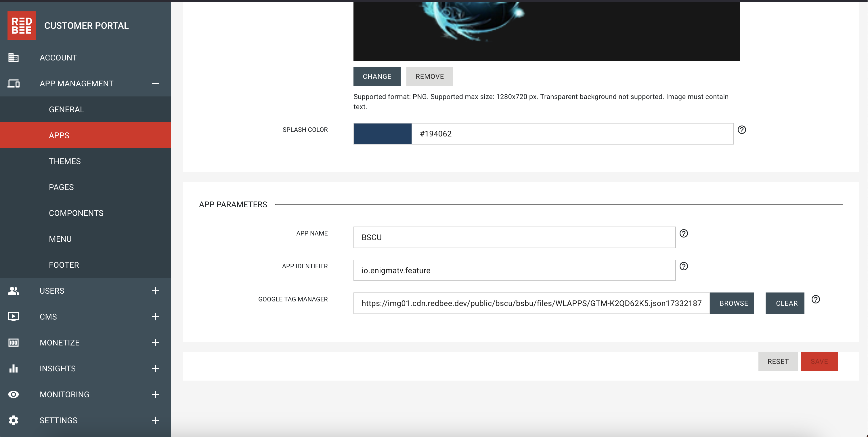868x437 pixels.
Task: Click the Monetize ticket icon
Action: click(14, 343)
